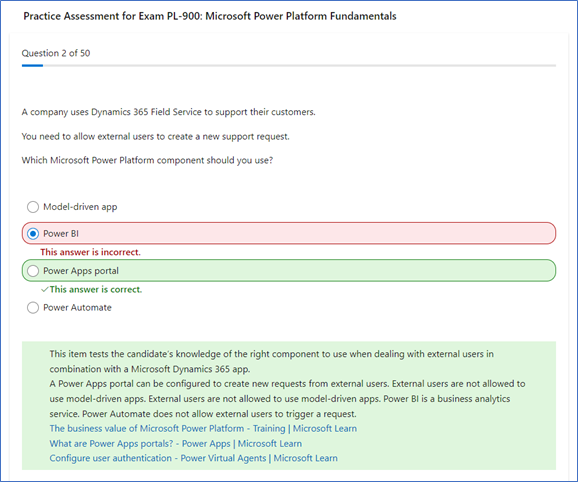This screenshot has width=578, height=482.
Task: Select the Power BI radio button
Action: [x=33, y=234]
